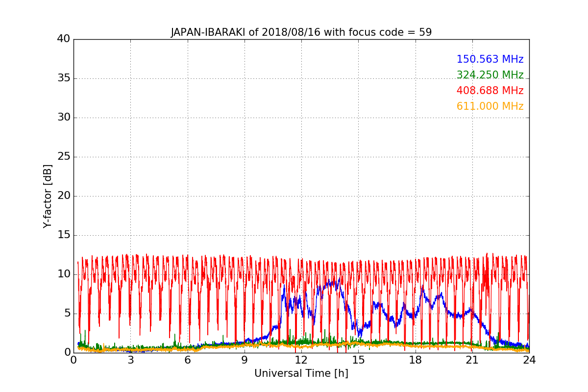
Task: Click the 30 tick label on Y axis
Action: coord(64,118)
